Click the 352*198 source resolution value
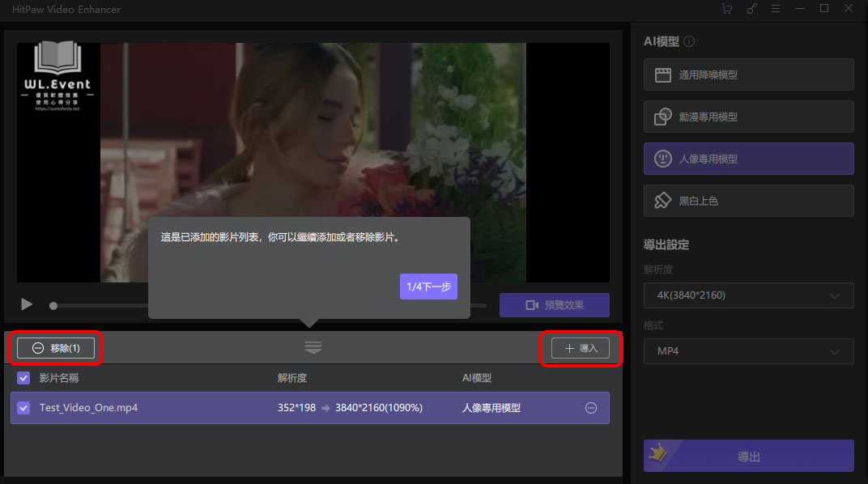 click(296, 408)
